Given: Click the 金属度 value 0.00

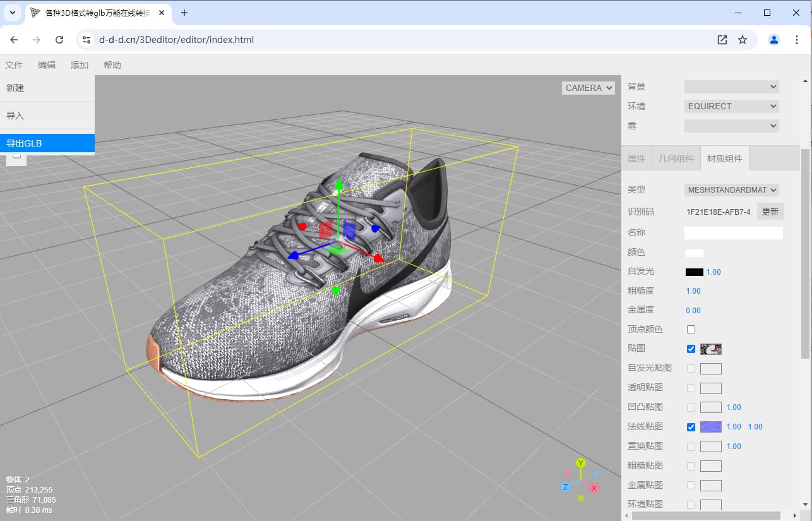Looking at the screenshot, I should (693, 310).
